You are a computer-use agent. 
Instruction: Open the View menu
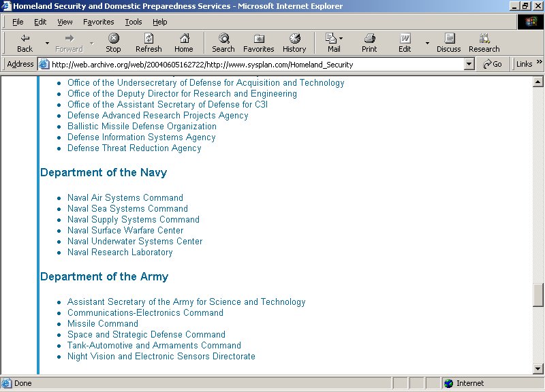tap(65, 22)
